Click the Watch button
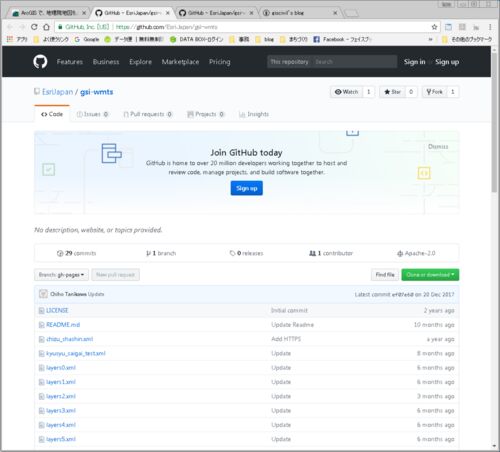The height and width of the screenshot is (452, 500). click(x=346, y=92)
